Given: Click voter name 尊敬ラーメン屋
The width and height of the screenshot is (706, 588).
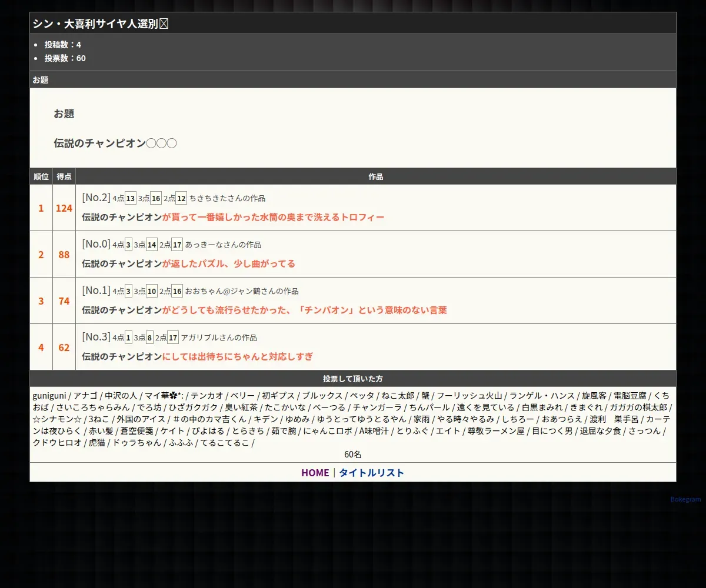Looking at the screenshot, I should pyautogui.click(x=496, y=431).
